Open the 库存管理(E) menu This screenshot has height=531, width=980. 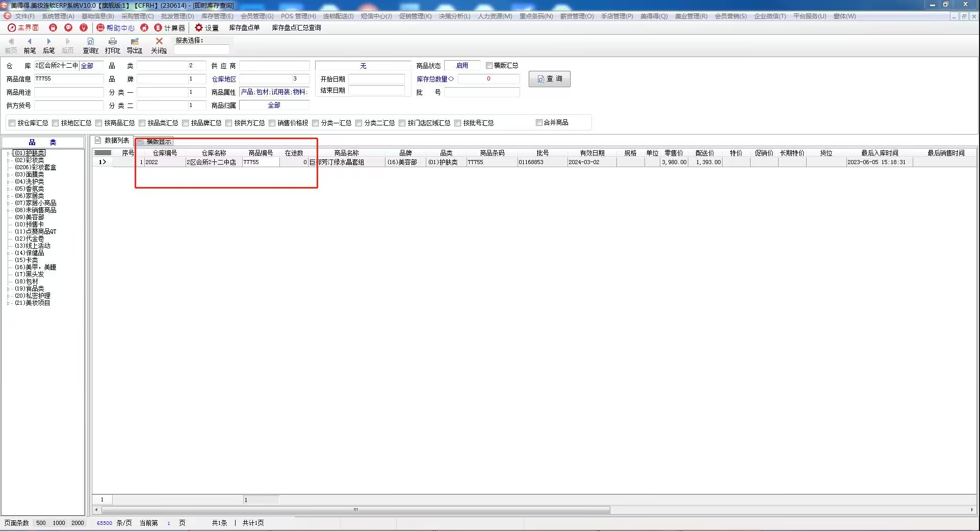(x=217, y=16)
